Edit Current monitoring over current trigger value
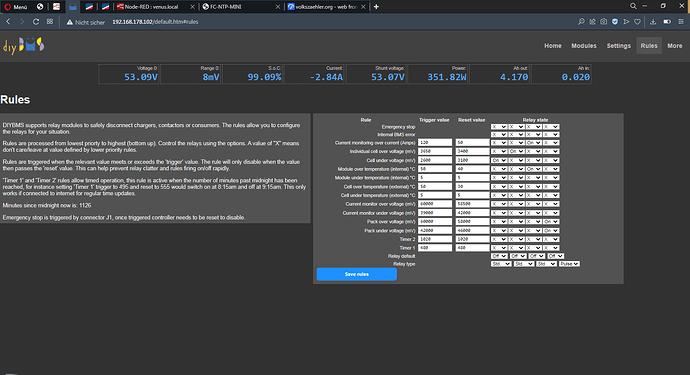Image resolution: width=690 pixels, height=375 pixels. [x=435, y=143]
